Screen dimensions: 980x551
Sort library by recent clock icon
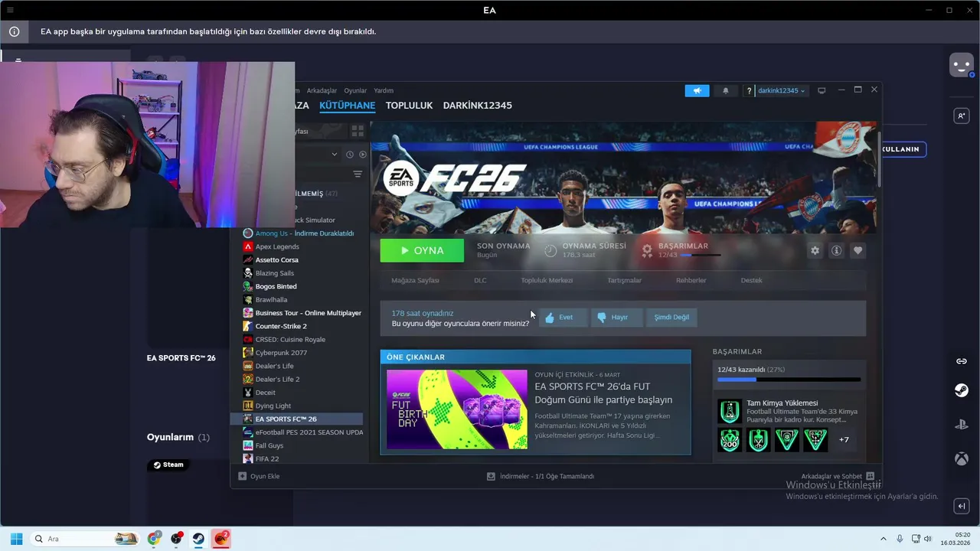pos(350,155)
